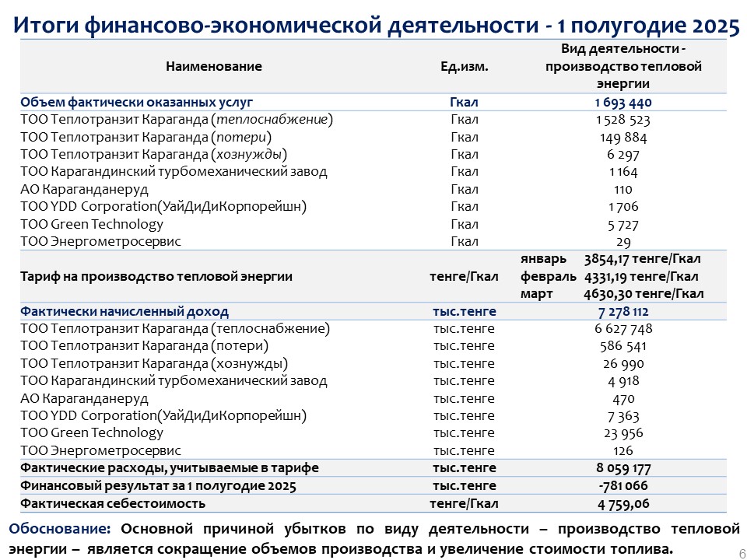Click "АО Караганданеруд" in the row with 470
Screen dimensions: 747x560
(x=84, y=398)
